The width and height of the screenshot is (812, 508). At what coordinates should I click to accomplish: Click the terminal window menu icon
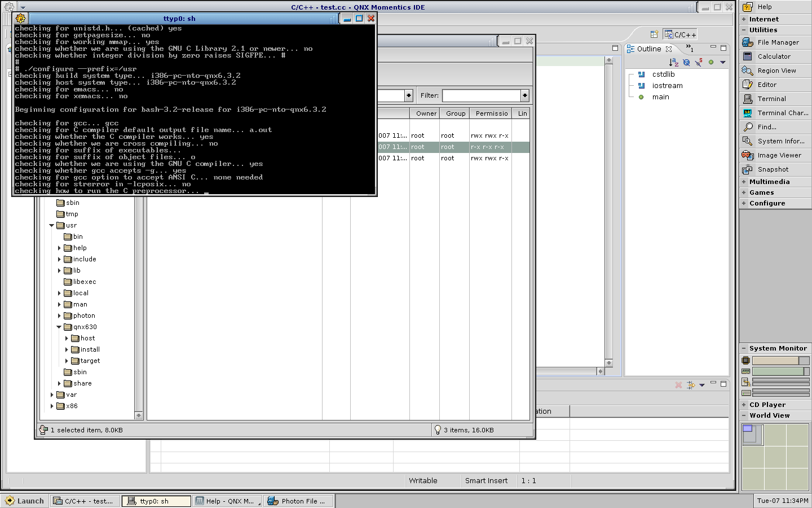point(21,19)
